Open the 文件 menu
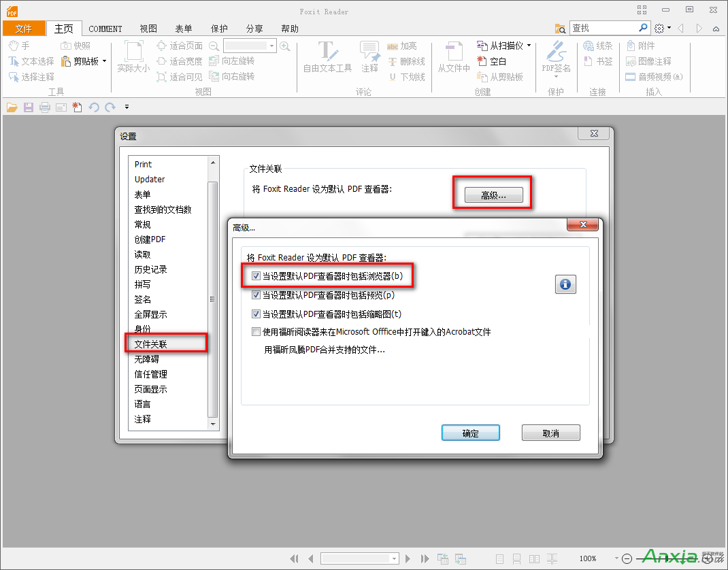The width and height of the screenshot is (728, 570). point(24,29)
